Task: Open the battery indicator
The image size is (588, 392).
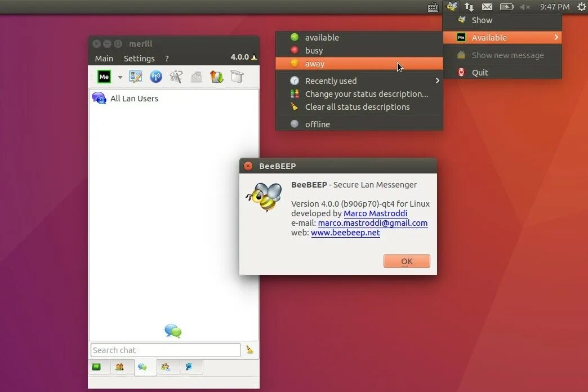Action: click(506, 7)
